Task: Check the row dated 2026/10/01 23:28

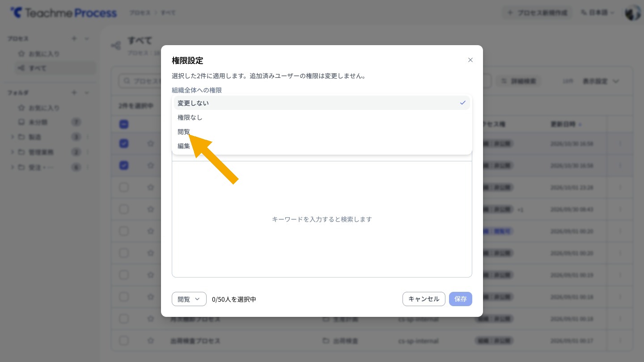Action: (x=124, y=187)
